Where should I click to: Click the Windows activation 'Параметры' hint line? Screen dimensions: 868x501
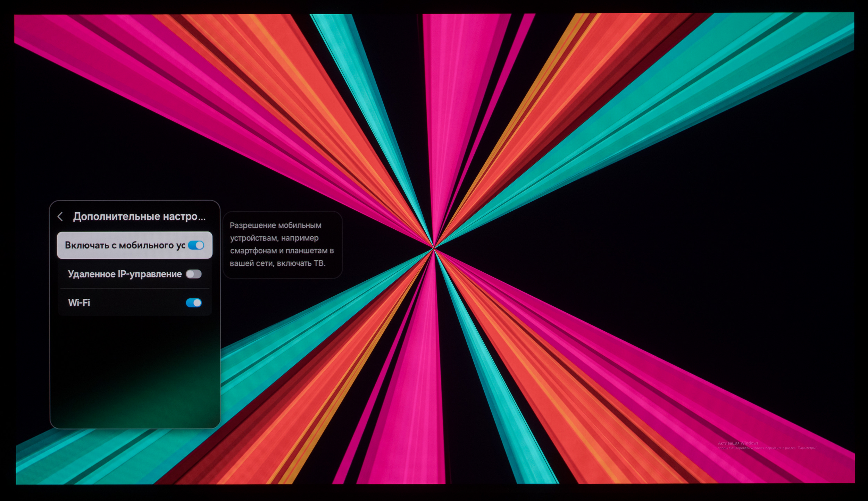[767, 448]
